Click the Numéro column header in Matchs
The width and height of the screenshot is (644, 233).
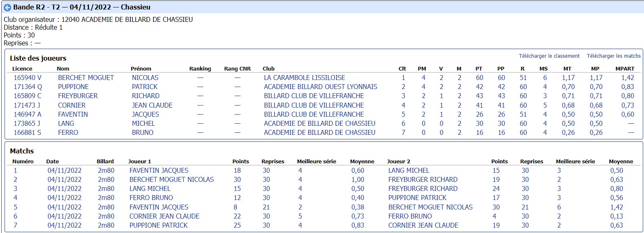[23, 161]
